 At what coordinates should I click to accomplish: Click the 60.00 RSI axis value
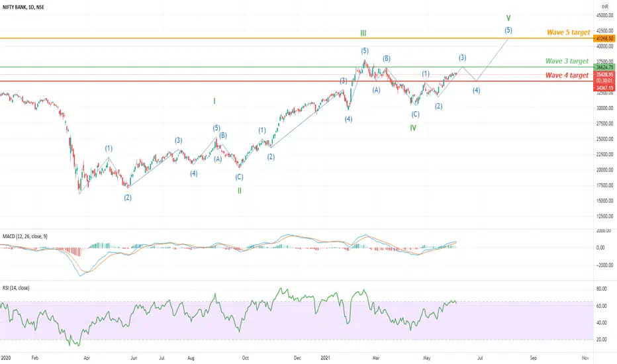[601, 306]
